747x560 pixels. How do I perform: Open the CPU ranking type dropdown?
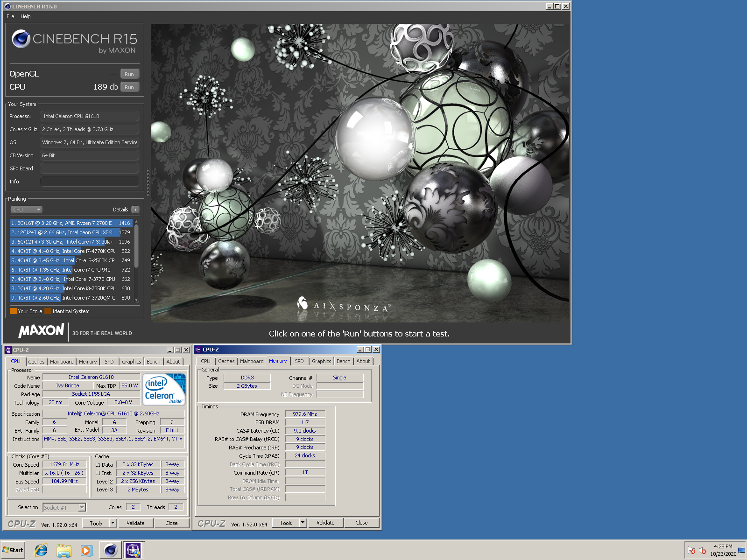[x=27, y=210]
